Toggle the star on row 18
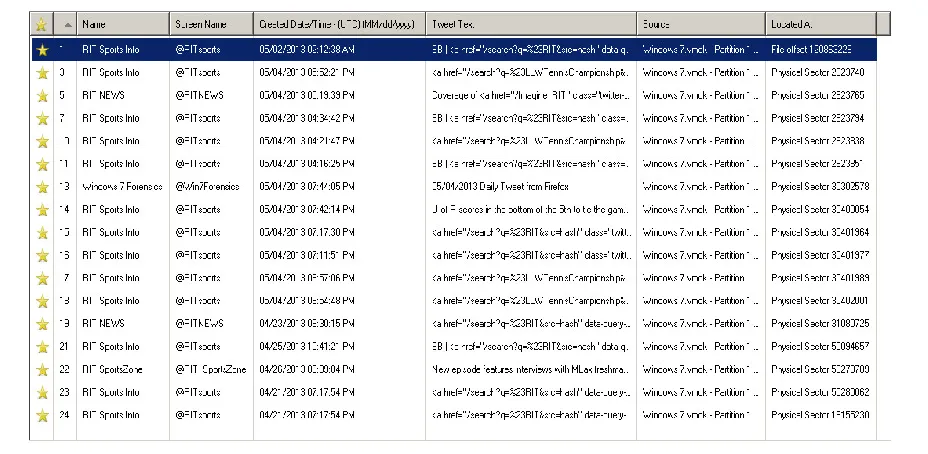The width and height of the screenshot is (928, 454). click(x=42, y=301)
